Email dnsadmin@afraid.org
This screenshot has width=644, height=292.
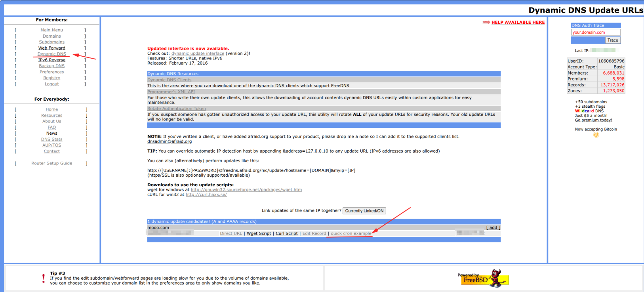(170, 141)
